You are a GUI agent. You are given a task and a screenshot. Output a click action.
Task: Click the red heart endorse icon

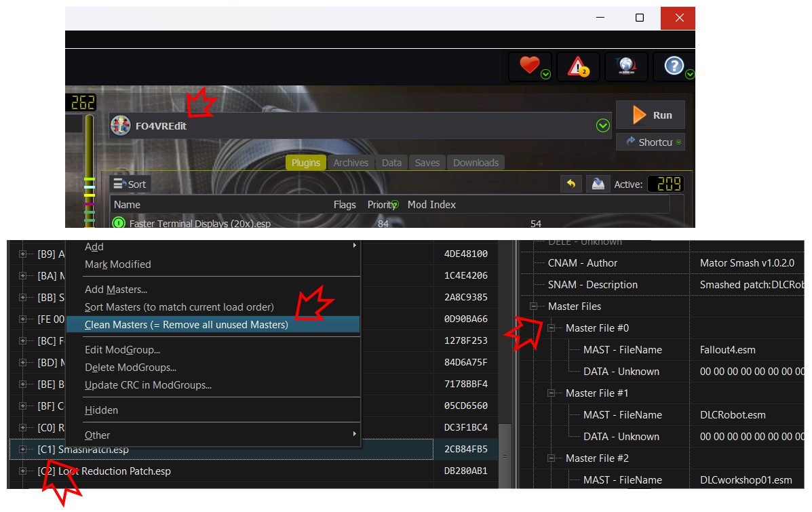click(x=529, y=66)
